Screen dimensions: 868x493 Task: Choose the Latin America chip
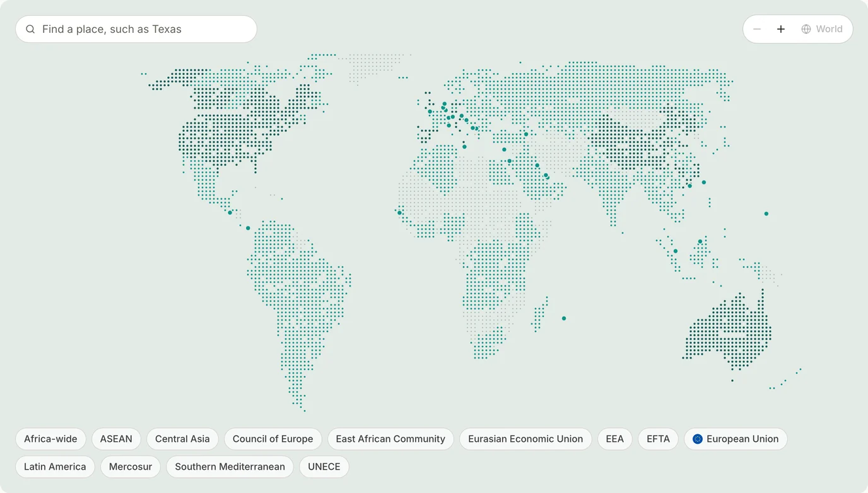[55, 466]
